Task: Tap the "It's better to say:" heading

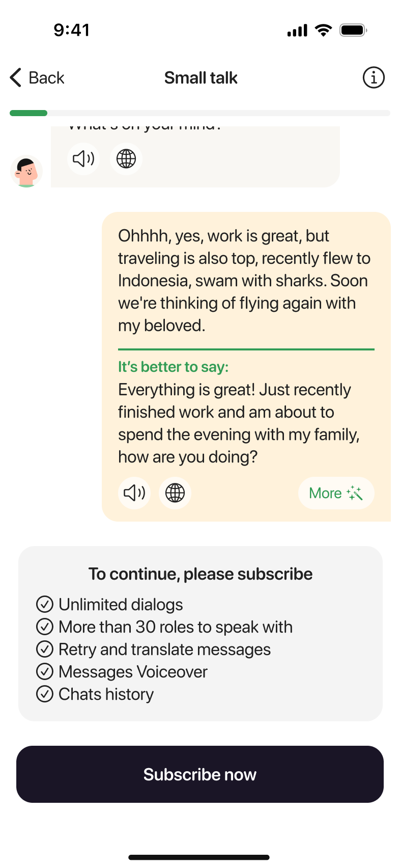Action: [x=174, y=367]
